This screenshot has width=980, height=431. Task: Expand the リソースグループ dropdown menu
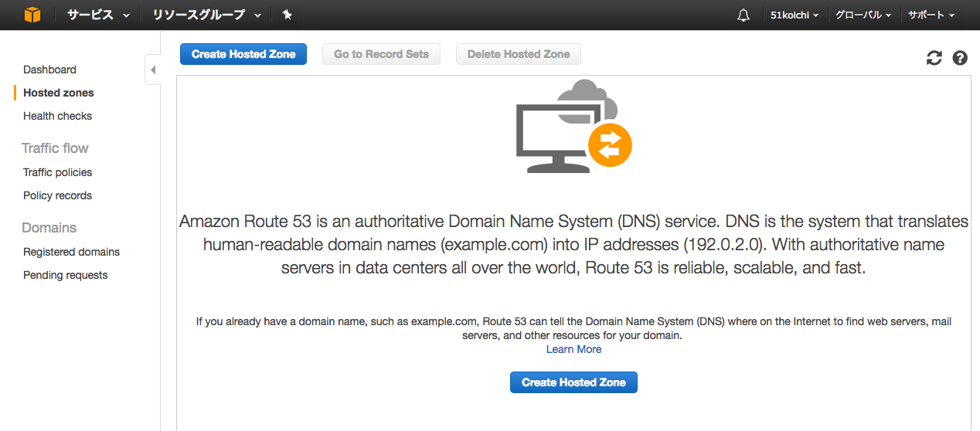pos(207,15)
